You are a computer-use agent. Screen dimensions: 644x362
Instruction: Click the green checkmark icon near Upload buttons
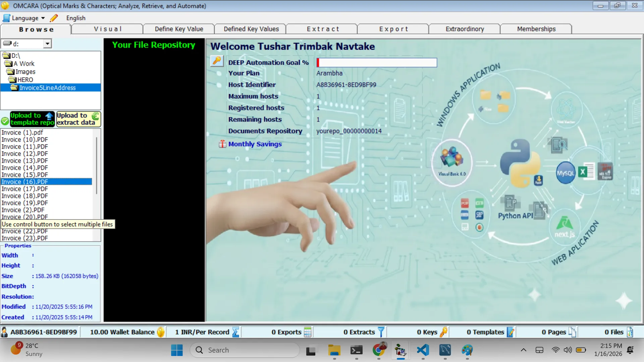pyautogui.click(x=5, y=121)
